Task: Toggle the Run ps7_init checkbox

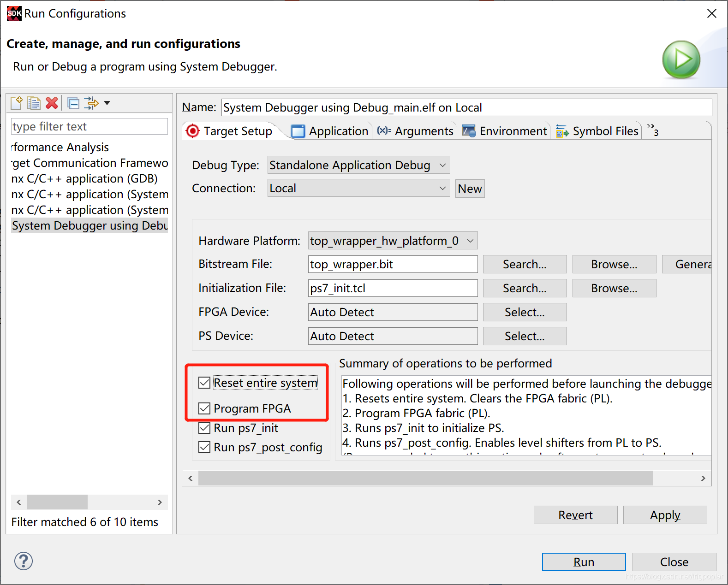Action: click(204, 428)
